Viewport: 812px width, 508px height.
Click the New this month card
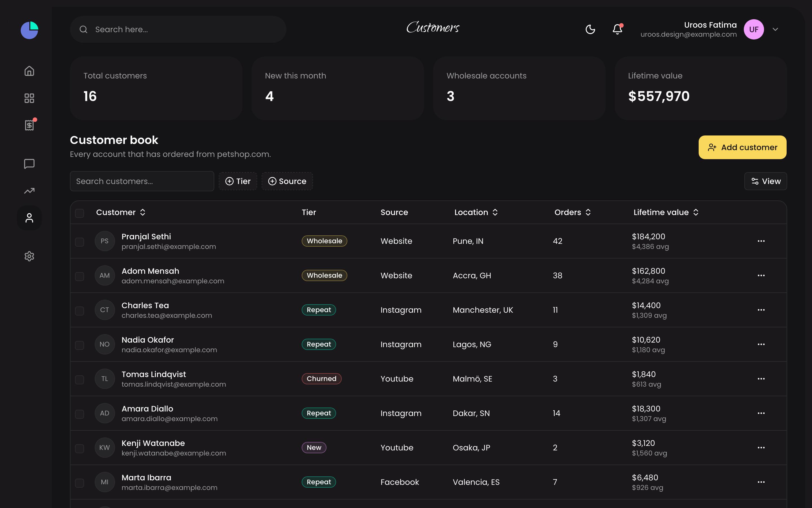pos(337,88)
